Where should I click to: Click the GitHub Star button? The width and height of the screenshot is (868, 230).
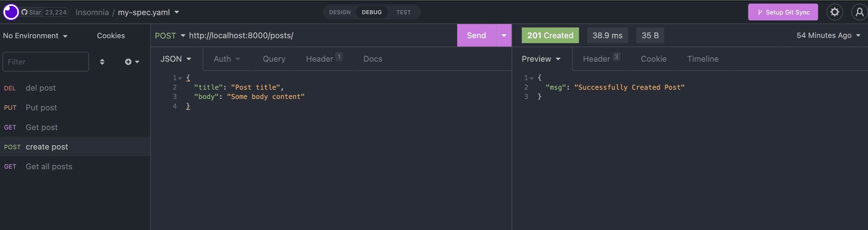pos(32,12)
